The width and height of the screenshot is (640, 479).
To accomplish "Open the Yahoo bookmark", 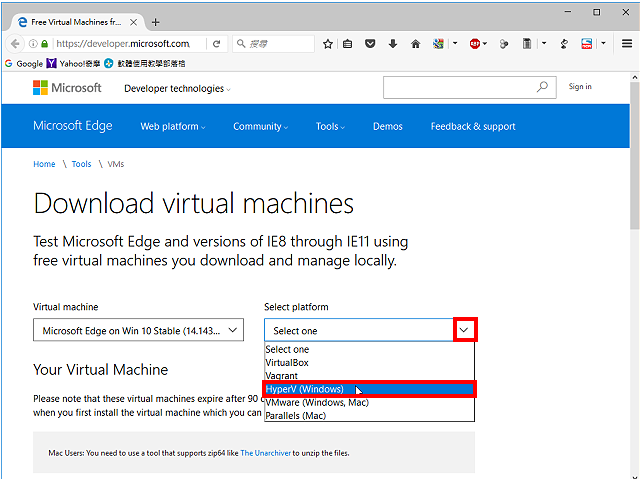I will (73, 64).
